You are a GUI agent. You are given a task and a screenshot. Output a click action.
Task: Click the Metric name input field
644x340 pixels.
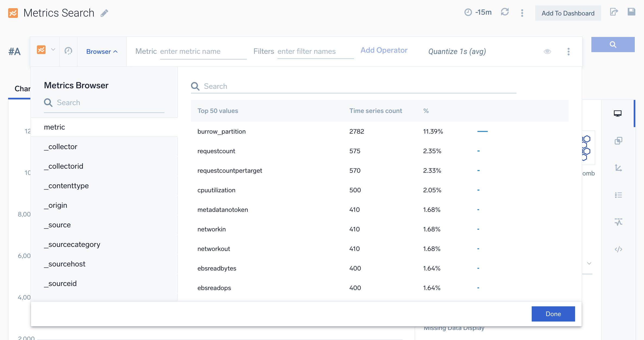tap(203, 52)
